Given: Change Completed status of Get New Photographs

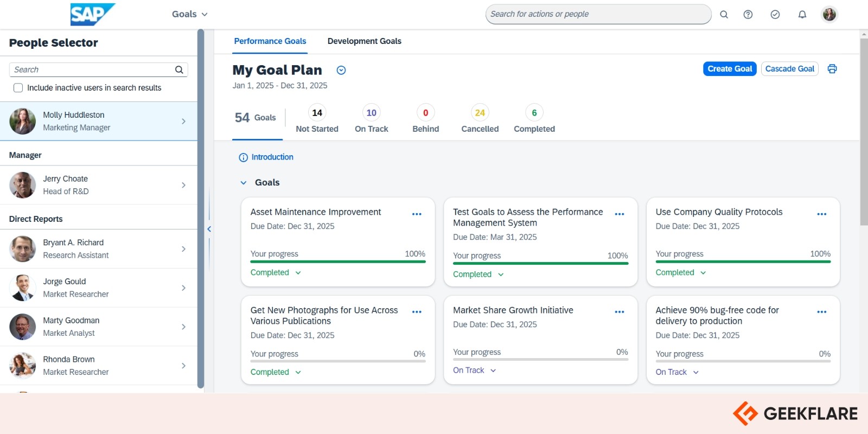Looking at the screenshot, I should click(276, 372).
